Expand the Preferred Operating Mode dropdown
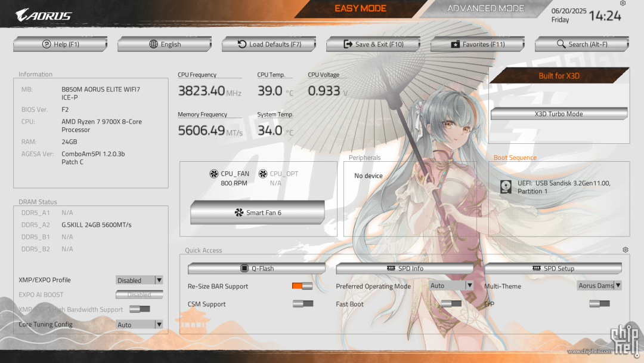 pyautogui.click(x=451, y=286)
